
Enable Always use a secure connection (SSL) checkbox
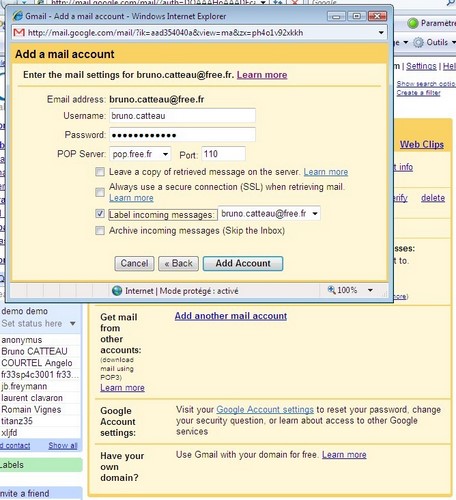100,192
